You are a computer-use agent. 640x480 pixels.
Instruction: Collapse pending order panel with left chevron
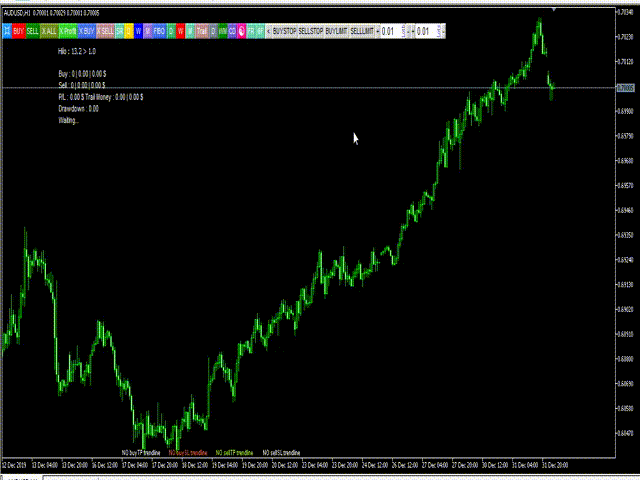[269, 31]
